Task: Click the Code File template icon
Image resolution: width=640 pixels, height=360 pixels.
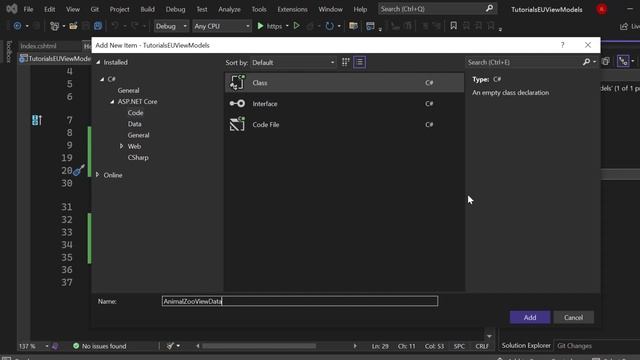Action: pos(237,124)
